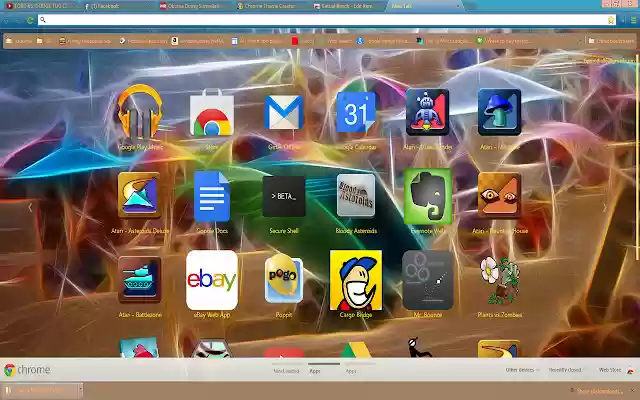Switch to the Edit Item tab
640x400 pixels.
(349, 6)
